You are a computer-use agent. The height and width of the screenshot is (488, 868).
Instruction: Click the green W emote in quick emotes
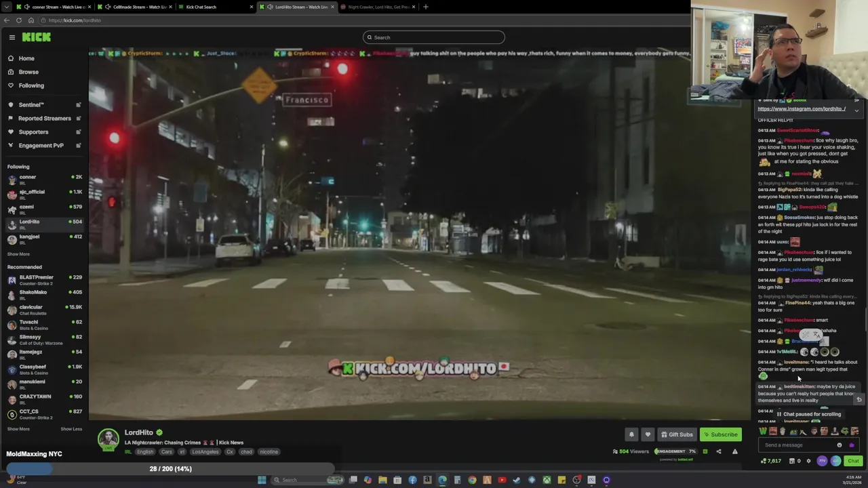[x=763, y=431]
